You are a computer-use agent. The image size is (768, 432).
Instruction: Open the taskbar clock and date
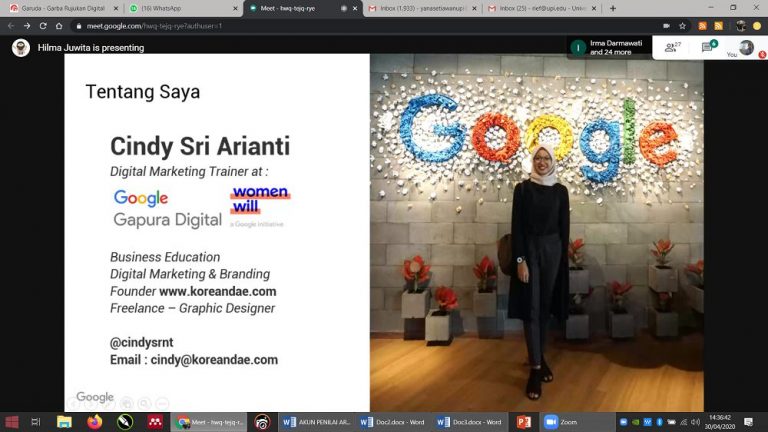click(x=720, y=422)
